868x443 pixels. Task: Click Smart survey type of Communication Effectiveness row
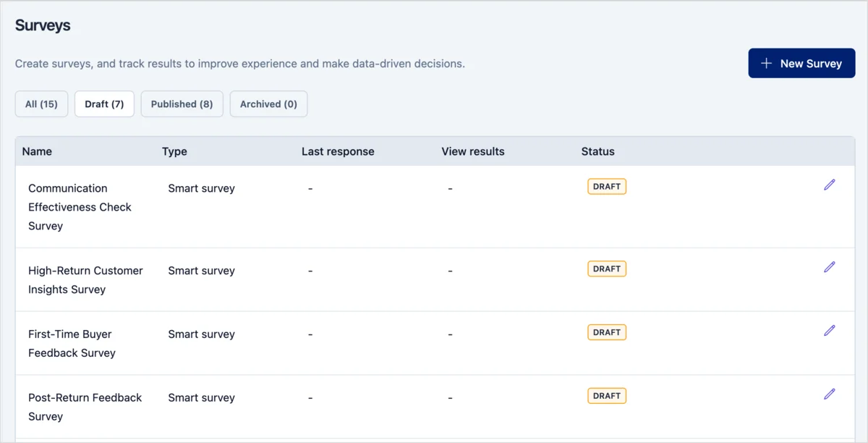pos(201,188)
